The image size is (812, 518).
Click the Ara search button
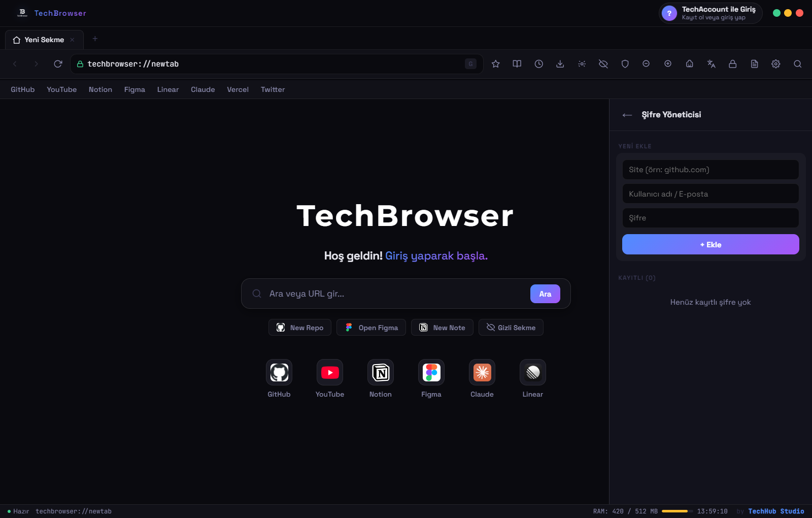pos(545,294)
